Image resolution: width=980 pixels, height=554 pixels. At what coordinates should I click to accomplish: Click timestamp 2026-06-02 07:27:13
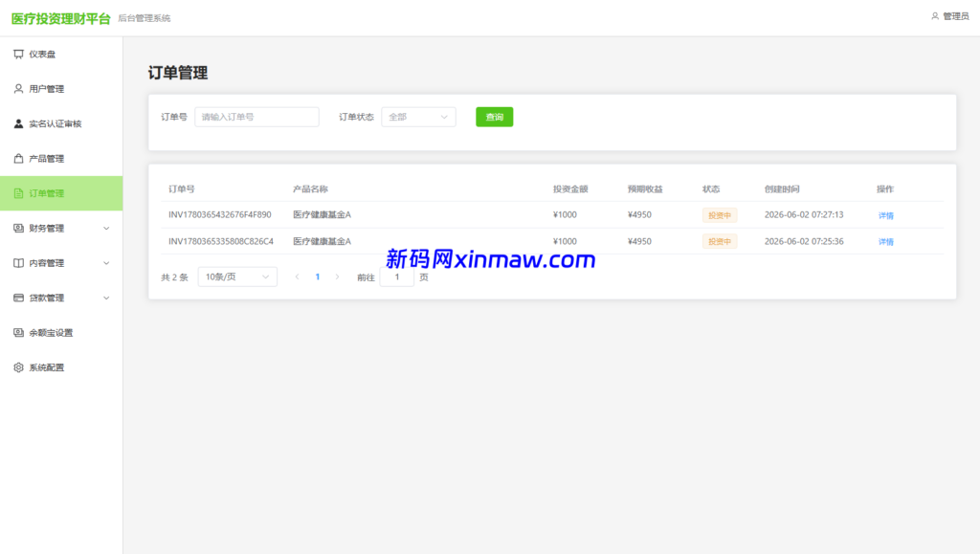(x=804, y=215)
